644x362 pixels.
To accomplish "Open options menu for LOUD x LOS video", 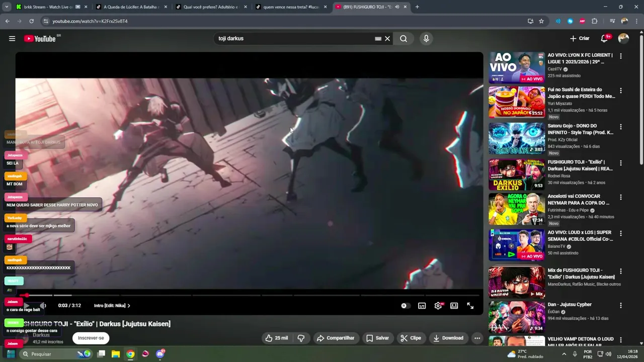I will click(x=621, y=233).
